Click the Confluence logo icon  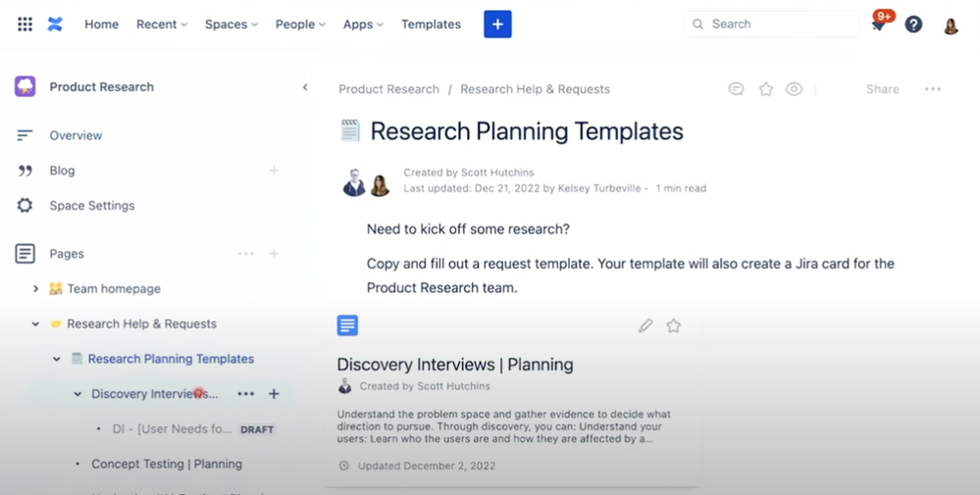click(x=55, y=25)
